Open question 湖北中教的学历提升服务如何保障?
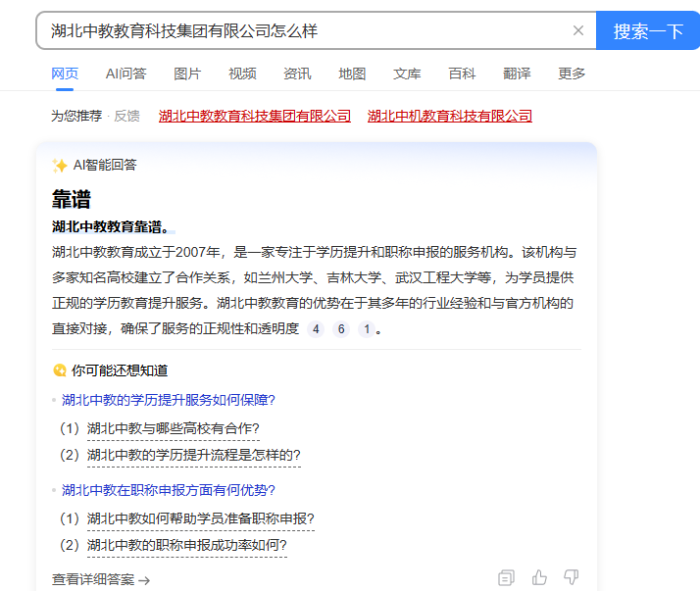The image size is (700, 591). click(169, 400)
